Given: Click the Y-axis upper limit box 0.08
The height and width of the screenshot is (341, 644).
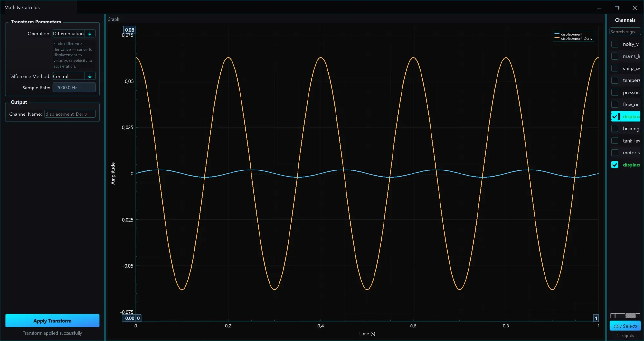Looking at the screenshot, I should [129, 30].
